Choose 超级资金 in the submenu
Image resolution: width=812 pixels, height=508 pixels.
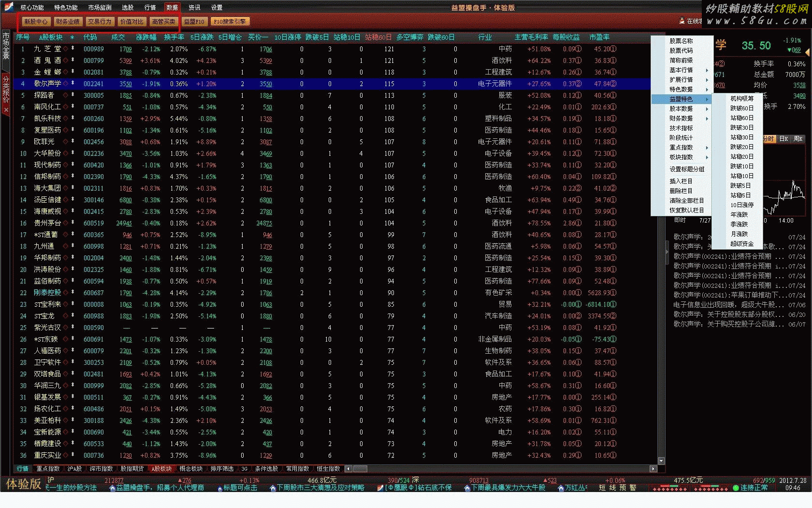(x=738, y=244)
